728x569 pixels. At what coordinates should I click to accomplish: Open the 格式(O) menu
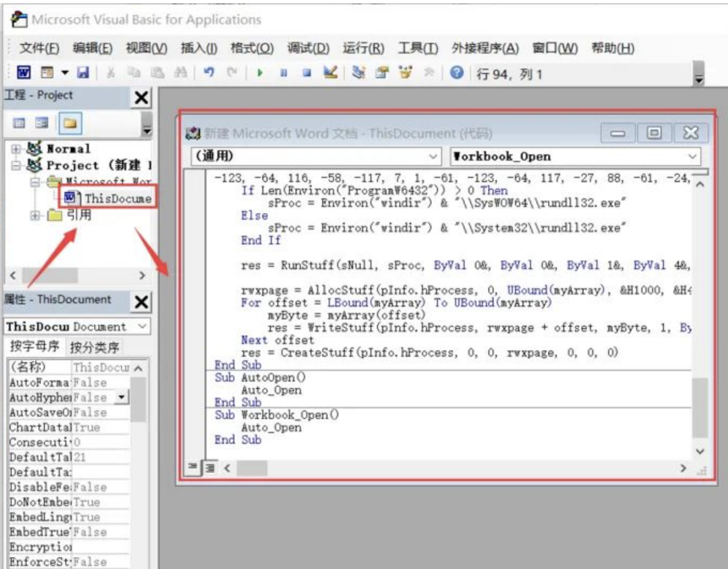point(252,48)
